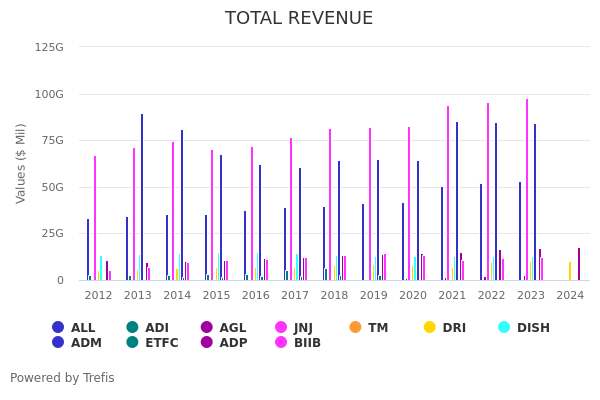Click the Powered by Trefis link

[62, 378]
